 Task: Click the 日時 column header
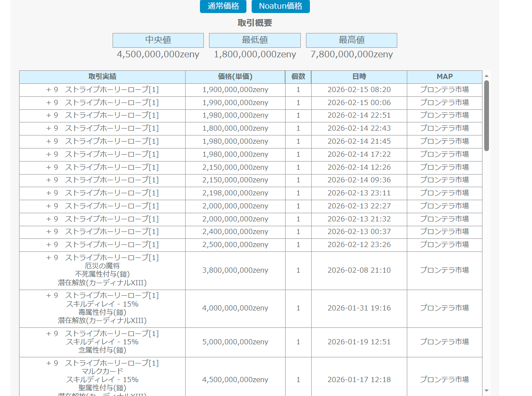(359, 77)
